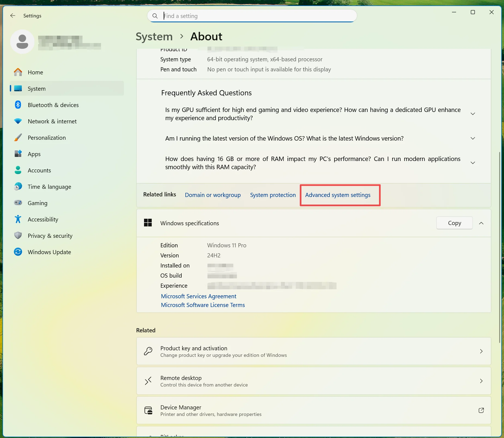This screenshot has width=504, height=438.
Task: Expand the latest Windows version FAQ
Action: tap(473, 138)
